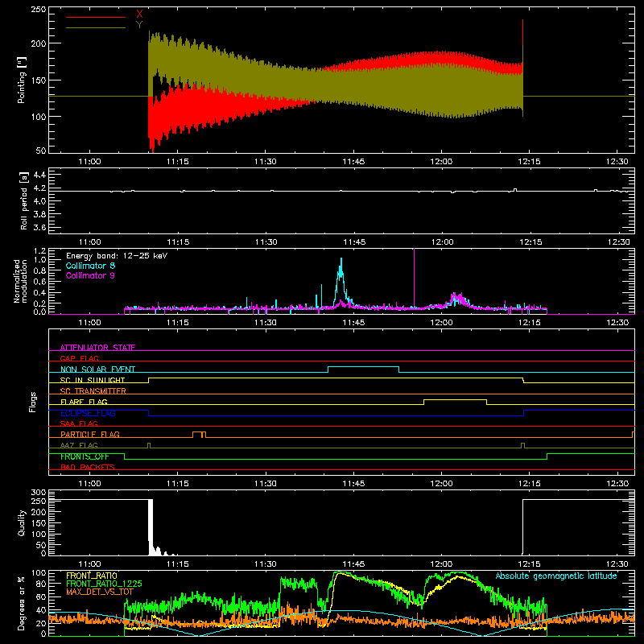Click the 'Normalized modulation' axis label
This screenshot has height=644, width=644.
[x=20, y=281]
